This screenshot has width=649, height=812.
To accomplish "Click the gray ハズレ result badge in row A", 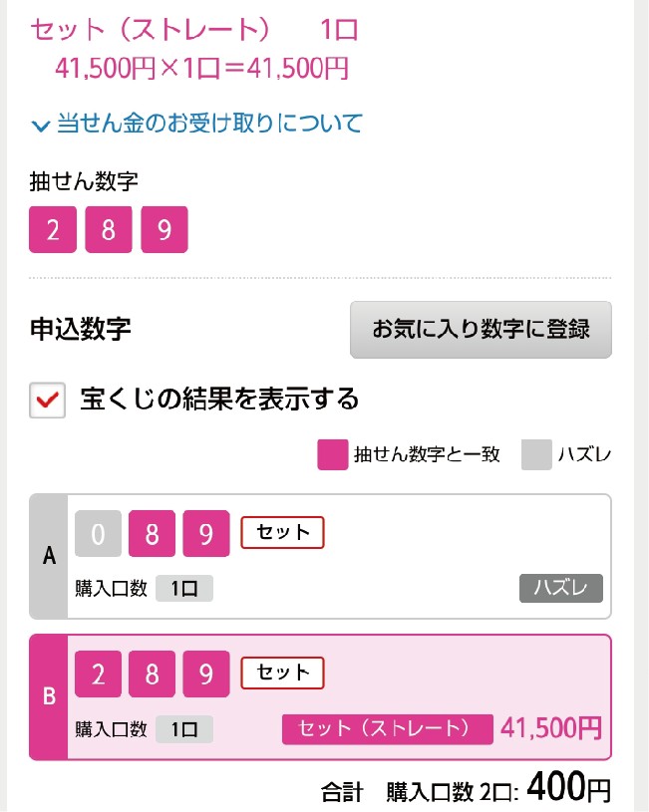I will click(560, 588).
